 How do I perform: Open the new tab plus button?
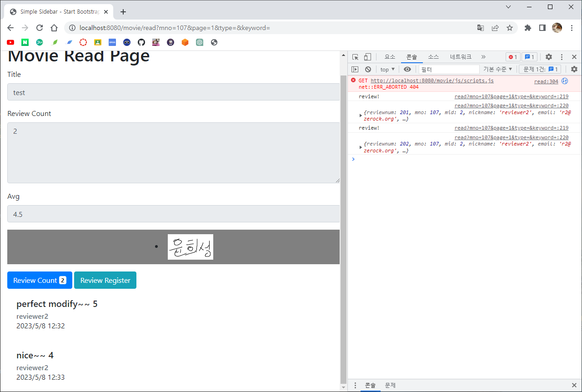pyautogui.click(x=123, y=12)
